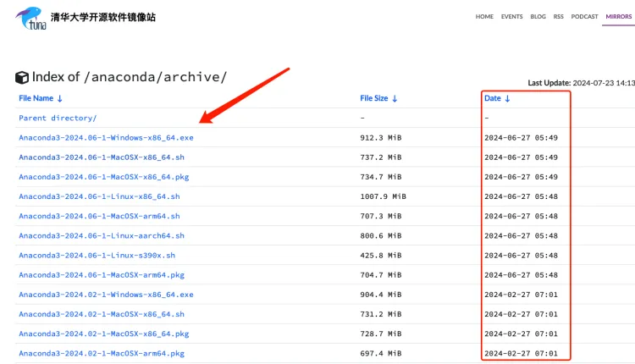Screen dimensions: 635x364
Task: Open the HOME menu item
Action: pos(484,17)
